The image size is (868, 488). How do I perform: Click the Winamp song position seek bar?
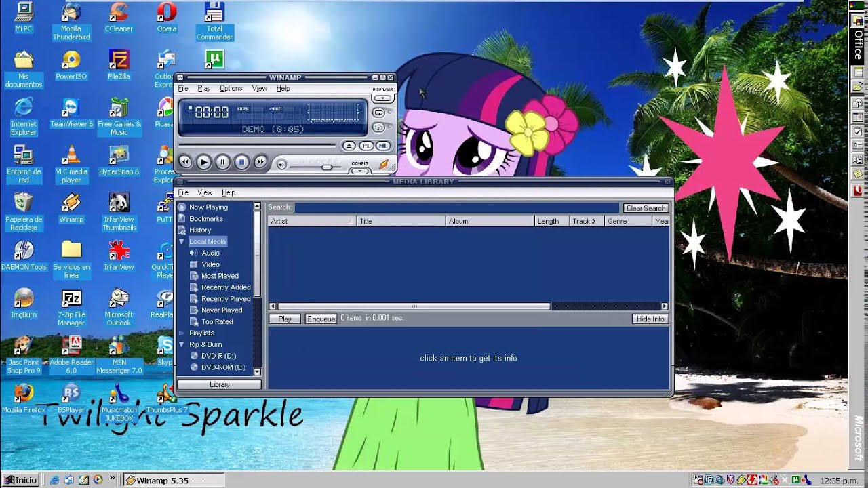257,145
